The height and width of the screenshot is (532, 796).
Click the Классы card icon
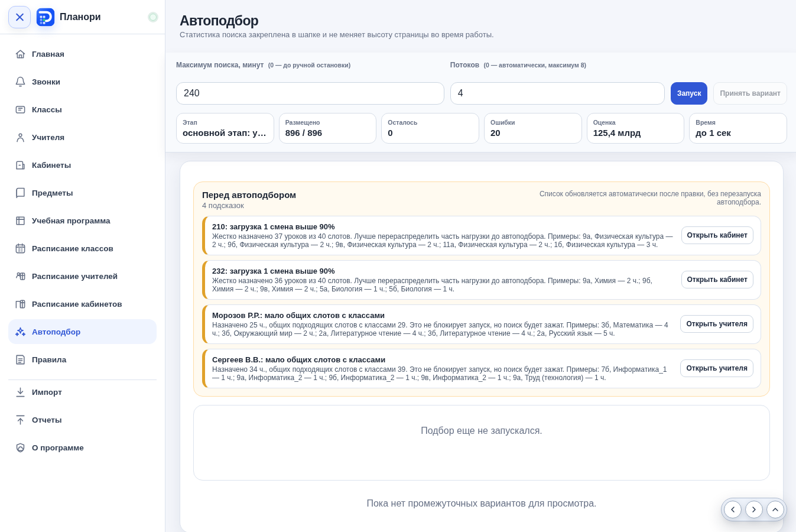click(x=20, y=109)
